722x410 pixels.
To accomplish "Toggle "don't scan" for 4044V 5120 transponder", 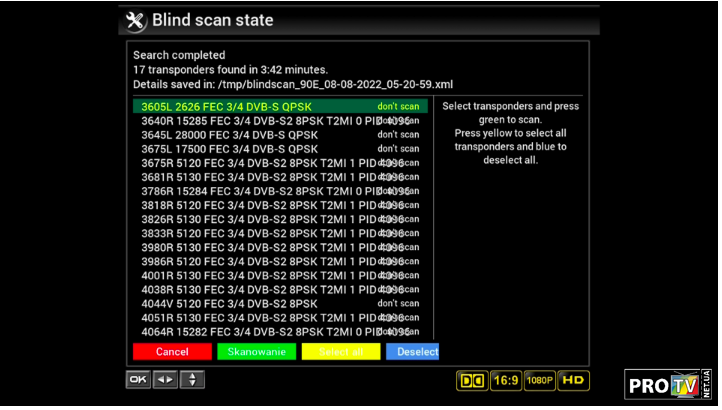I will (x=398, y=303).
